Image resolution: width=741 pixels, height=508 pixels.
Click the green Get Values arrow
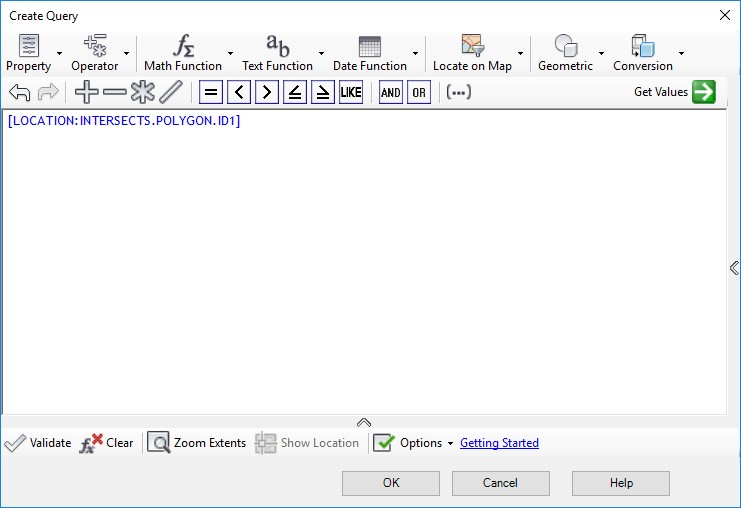point(704,92)
